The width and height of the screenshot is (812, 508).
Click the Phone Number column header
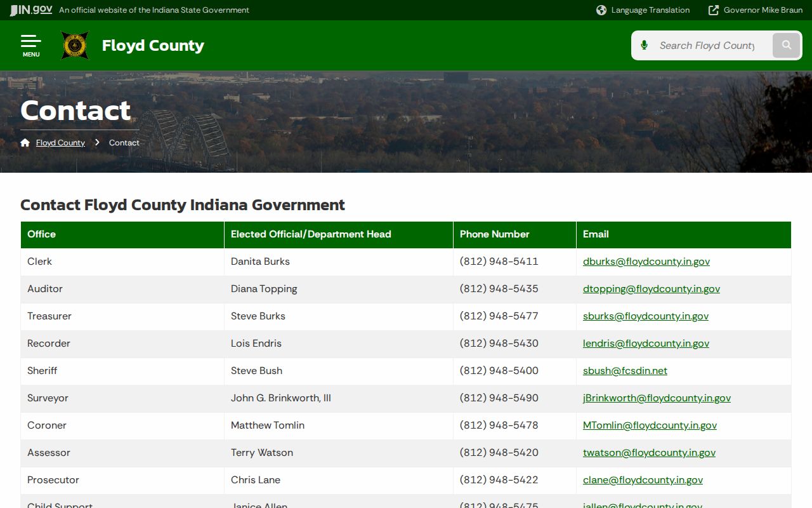(514, 234)
